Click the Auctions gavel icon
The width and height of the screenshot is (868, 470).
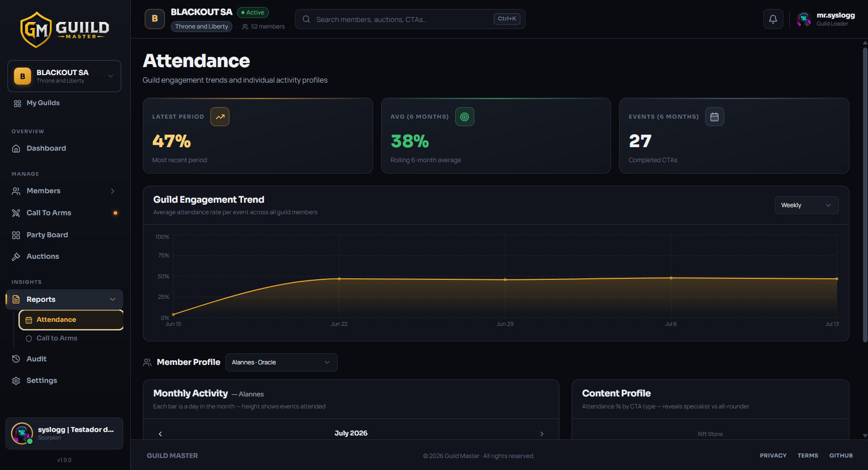pyautogui.click(x=16, y=257)
